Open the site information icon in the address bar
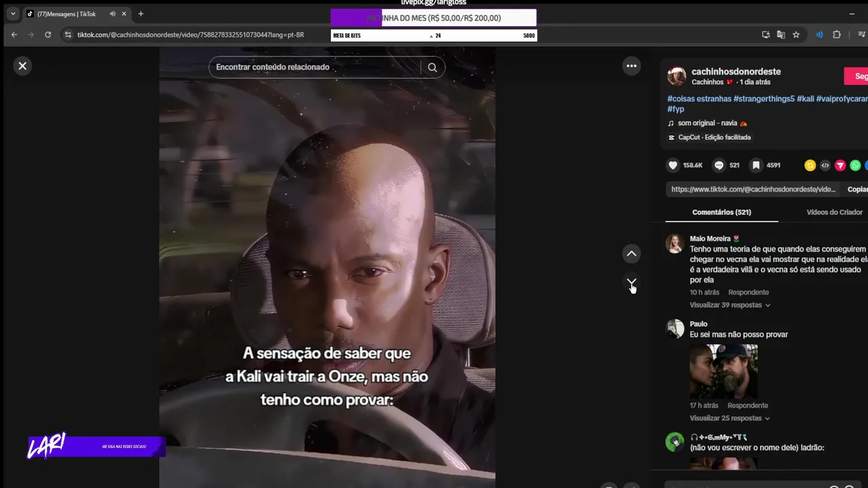868x488 pixels. click(x=67, y=35)
